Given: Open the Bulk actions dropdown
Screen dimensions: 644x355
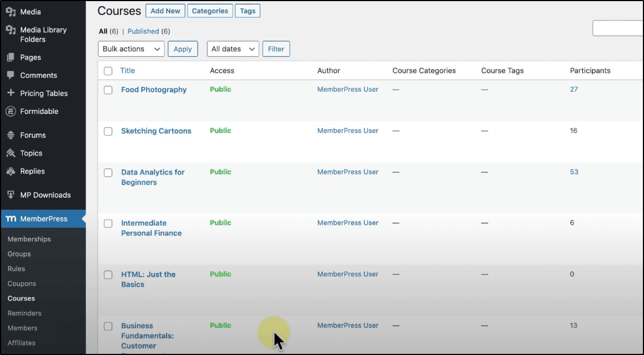Looking at the screenshot, I should click(130, 49).
